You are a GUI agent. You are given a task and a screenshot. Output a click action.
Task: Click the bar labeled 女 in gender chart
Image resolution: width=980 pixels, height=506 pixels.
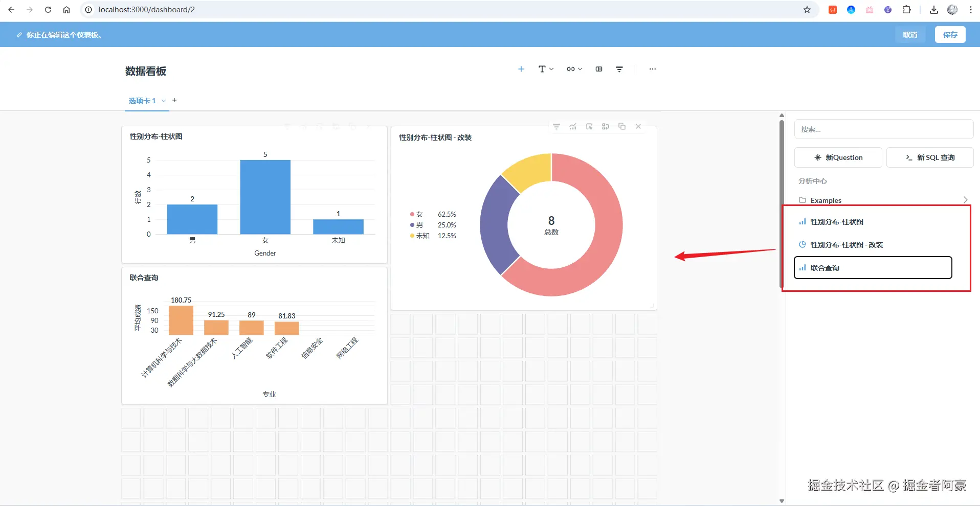[x=265, y=197]
